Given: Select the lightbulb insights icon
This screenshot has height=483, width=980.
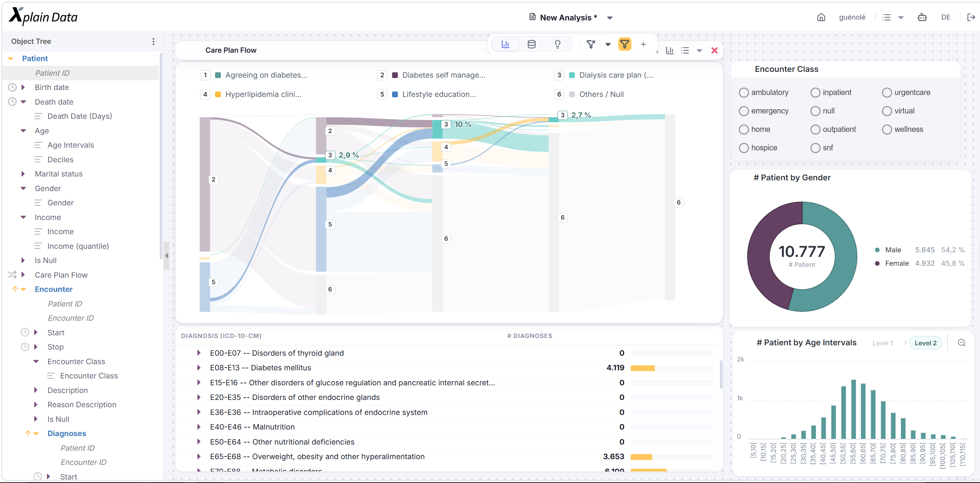Looking at the screenshot, I should [x=558, y=44].
